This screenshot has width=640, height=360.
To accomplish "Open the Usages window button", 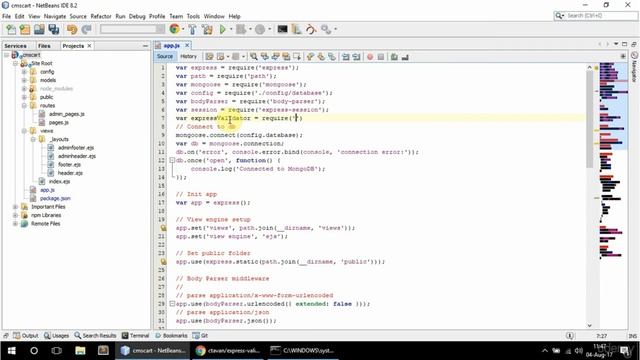I will coord(56,336).
